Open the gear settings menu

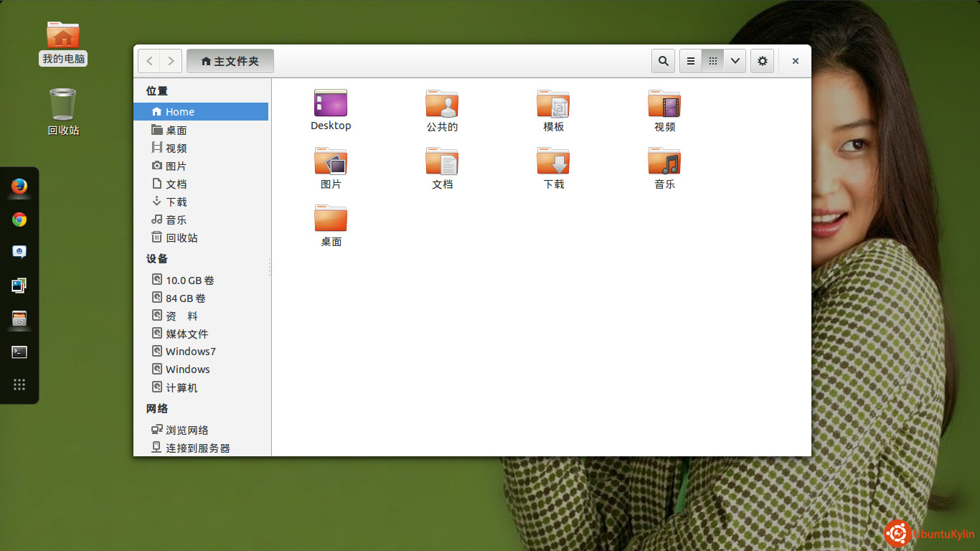click(762, 61)
